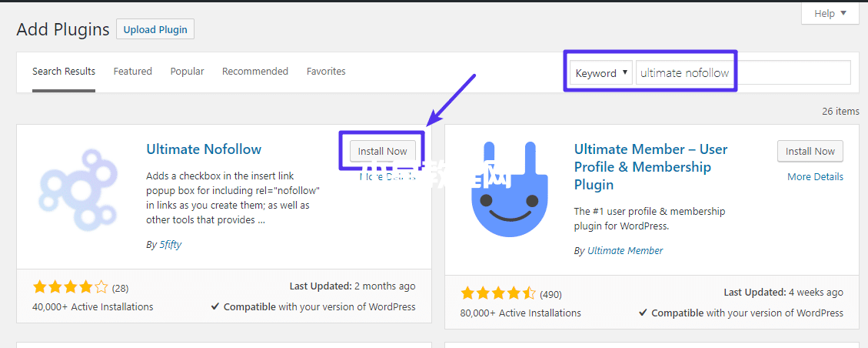Click the Ultimate Member compatibility checkmark
The height and width of the screenshot is (348, 868).
point(644,313)
